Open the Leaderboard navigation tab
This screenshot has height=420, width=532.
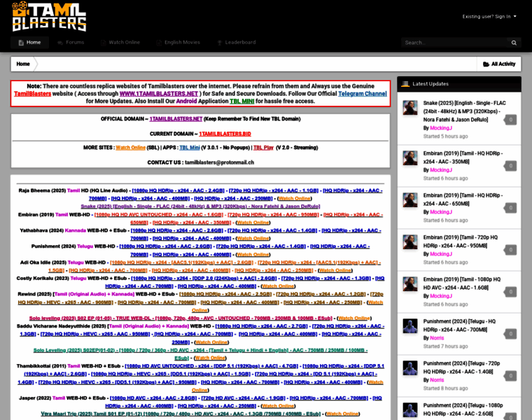237,43
